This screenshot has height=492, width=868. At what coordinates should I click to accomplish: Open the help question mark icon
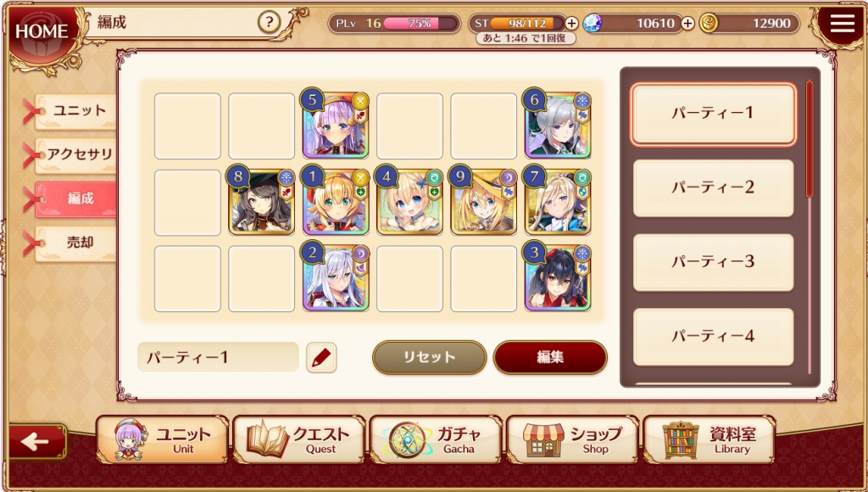[x=269, y=22]
